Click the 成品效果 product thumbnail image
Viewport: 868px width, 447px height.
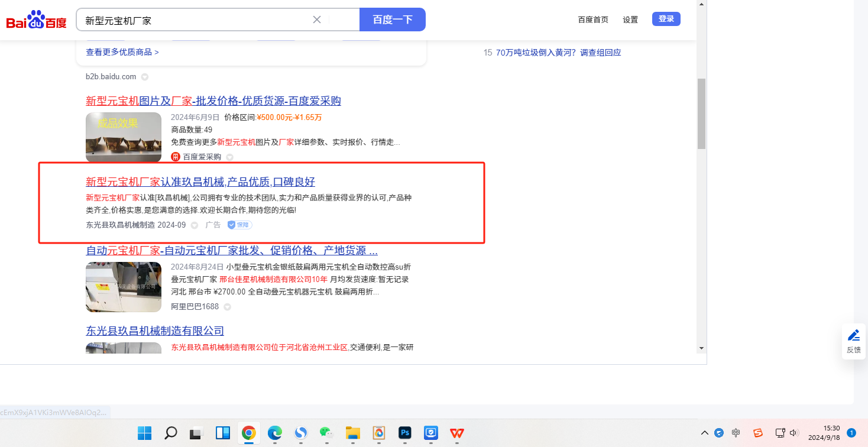(124, 137)
